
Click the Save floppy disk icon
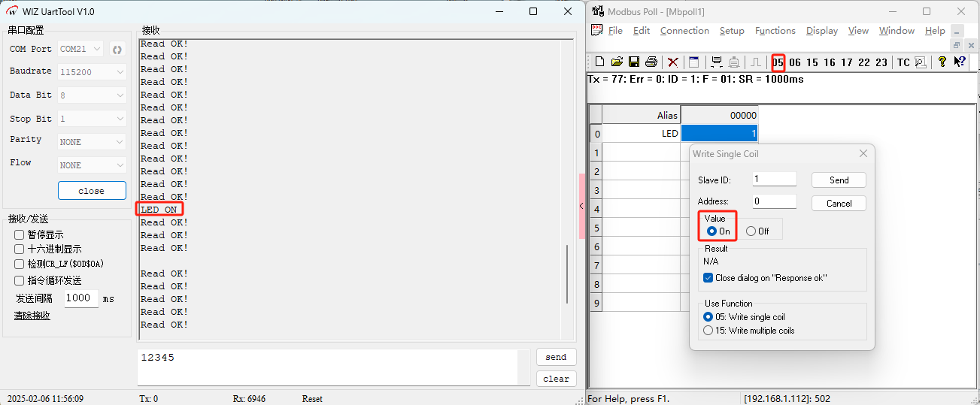coord(634,62)
